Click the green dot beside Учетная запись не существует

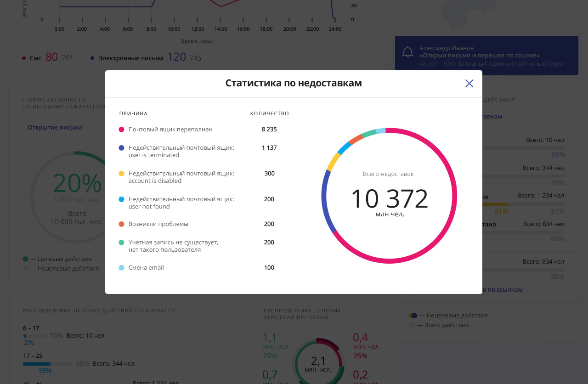tap(121, 243)
